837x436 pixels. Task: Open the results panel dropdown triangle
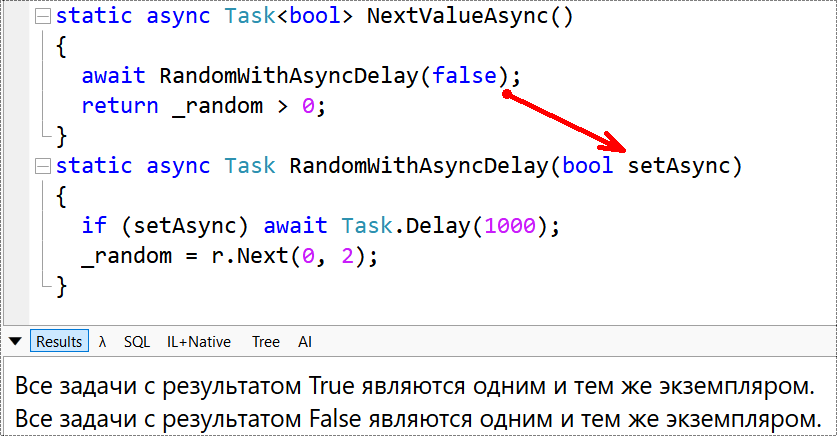(15, 342)
